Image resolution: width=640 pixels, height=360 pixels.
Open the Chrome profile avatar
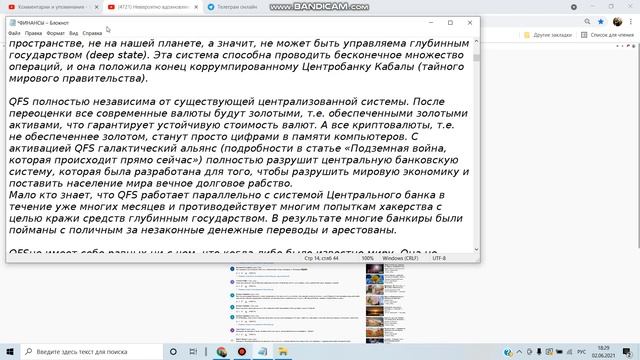(617, 21)
